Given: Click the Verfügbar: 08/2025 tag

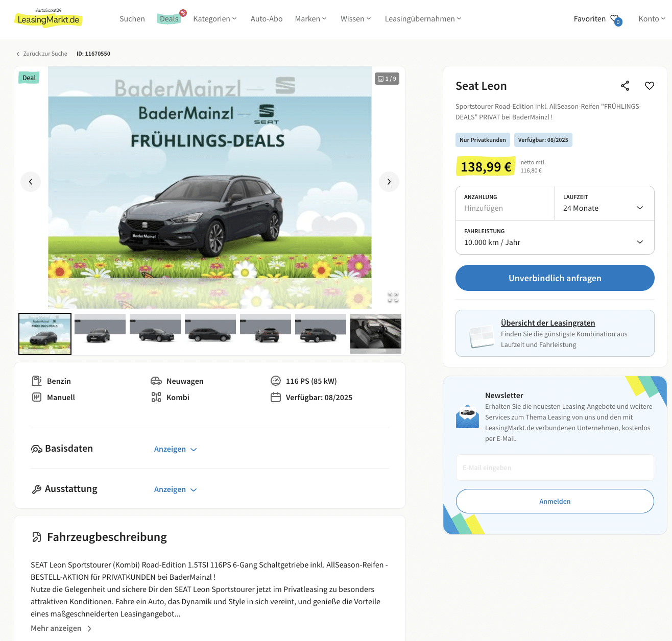Looking at the screenshot, I should coord(543,140).
